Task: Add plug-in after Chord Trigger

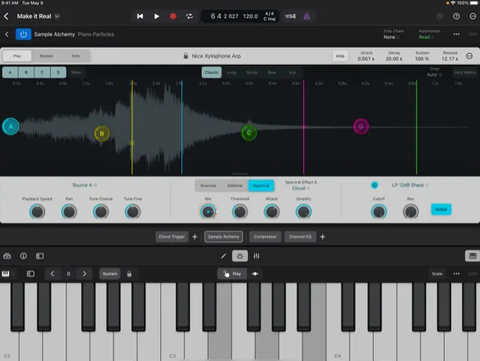Action: (195, 237)
